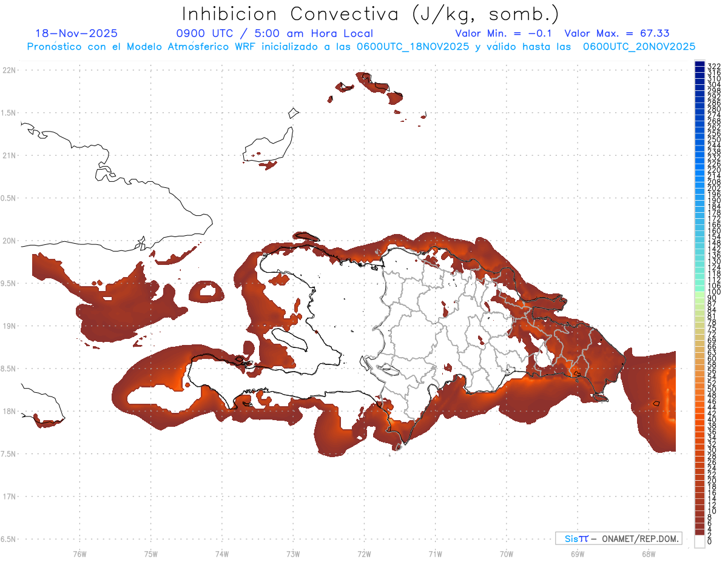The image size is (728, 562).
Task: Click the '68W' longitude label
Action: (x=649, y=554)
